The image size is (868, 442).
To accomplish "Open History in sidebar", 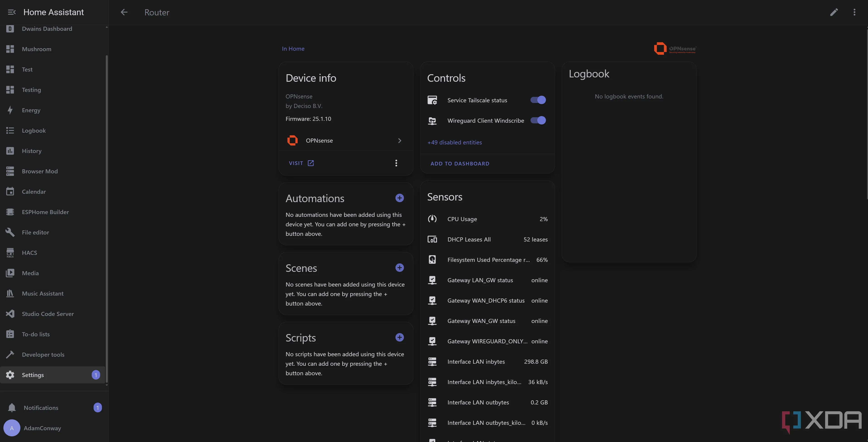I will pos(53,151).
